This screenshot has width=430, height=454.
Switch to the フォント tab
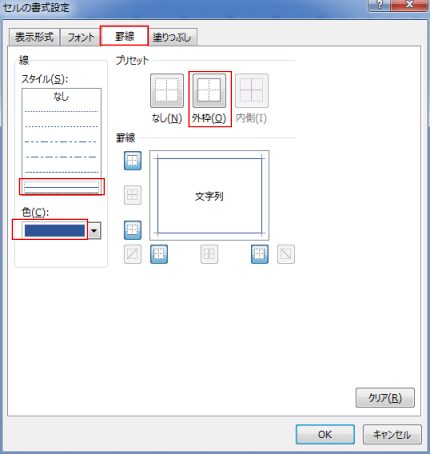pos(81,37)
